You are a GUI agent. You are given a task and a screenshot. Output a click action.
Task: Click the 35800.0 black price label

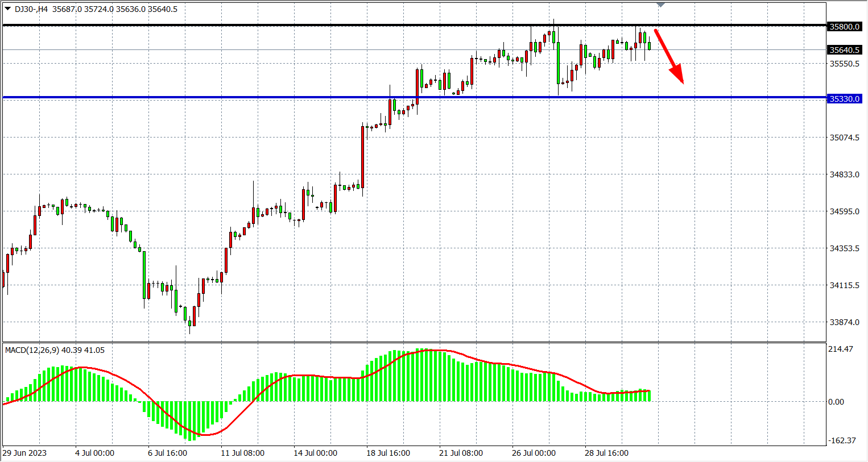844,27
